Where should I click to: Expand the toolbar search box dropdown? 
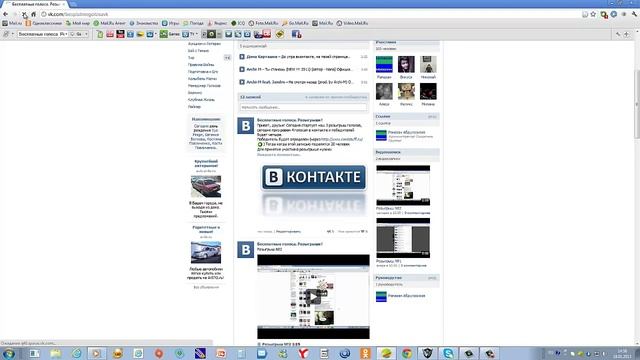pos(66,34)
